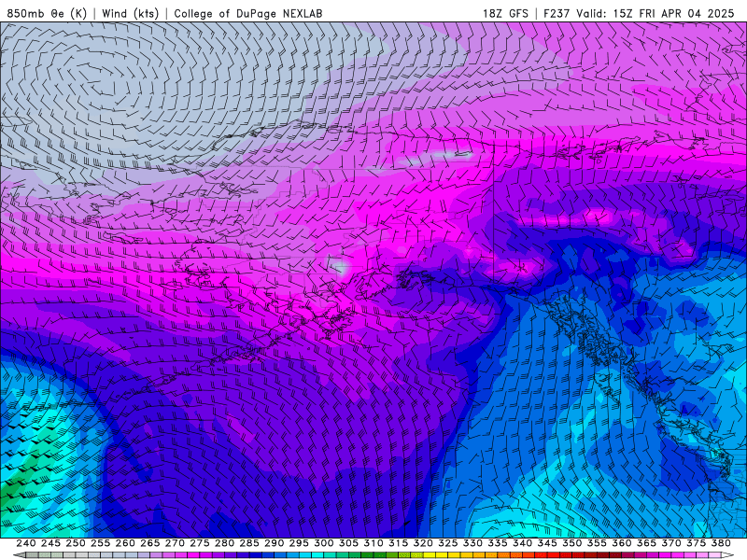Click the 360 value on the color scale
The height and width of the screenshot is (560, 747).
pos(622,543)
